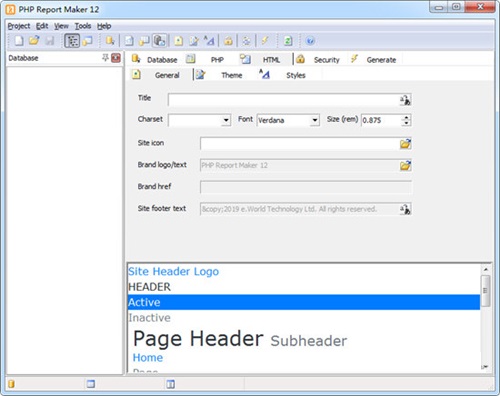Pin the Database side panel
This screenshot has height=396, width=500.
(x=105, y=58)
